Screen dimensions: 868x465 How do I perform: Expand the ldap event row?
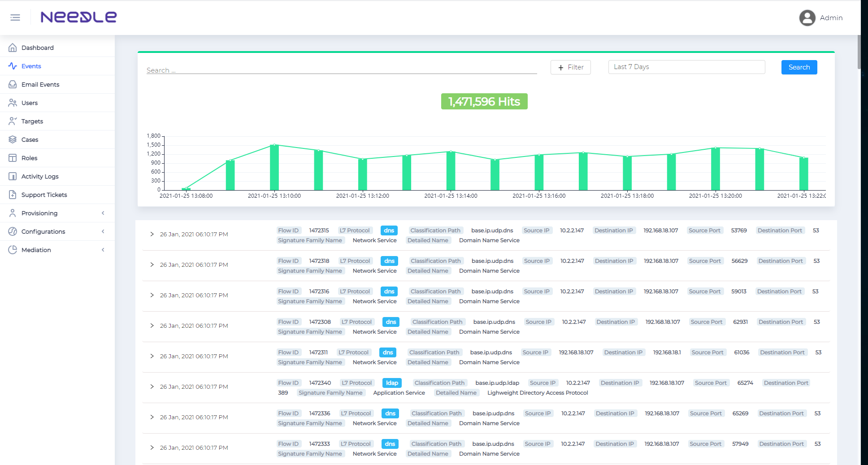[152, 387]
